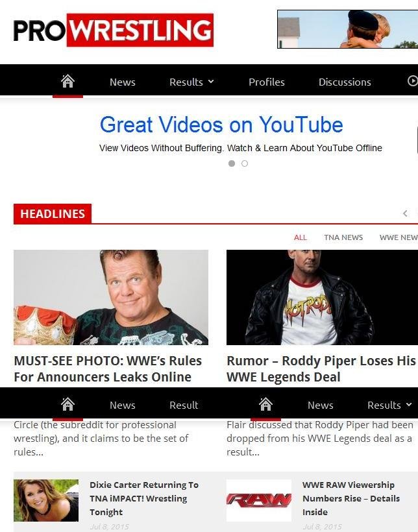418x532 pixels.
Task: Open the Discussions menu item
Action: pyautogui.click(x=345, y=82)
